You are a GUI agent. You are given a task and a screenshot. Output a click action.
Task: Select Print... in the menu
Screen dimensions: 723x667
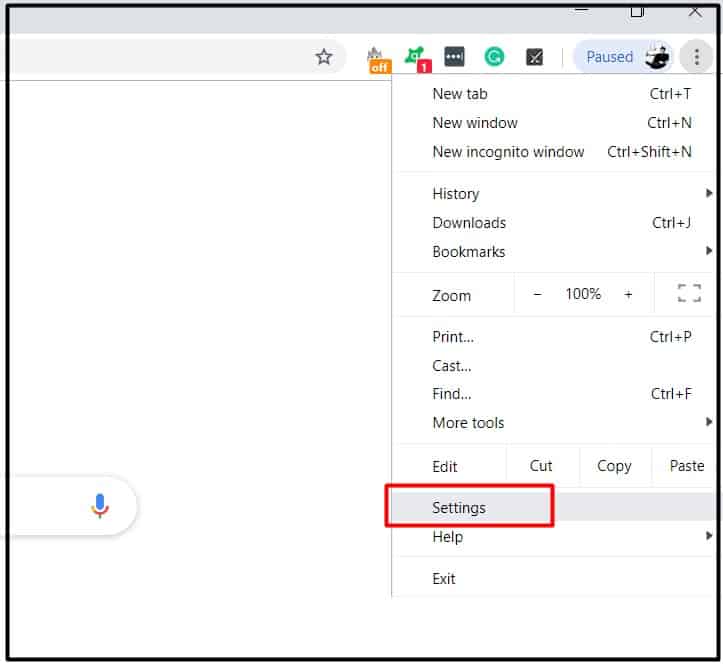[x=553, y=337]
